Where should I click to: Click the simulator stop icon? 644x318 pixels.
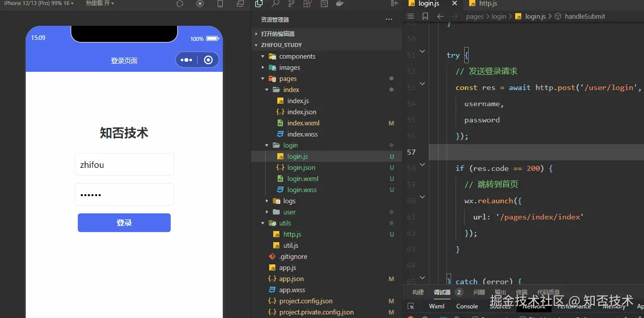click(x=200, y=4)
